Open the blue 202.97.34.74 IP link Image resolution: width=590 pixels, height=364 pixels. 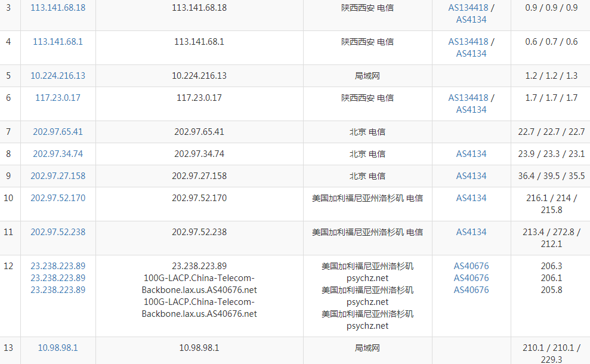[58, 154]
